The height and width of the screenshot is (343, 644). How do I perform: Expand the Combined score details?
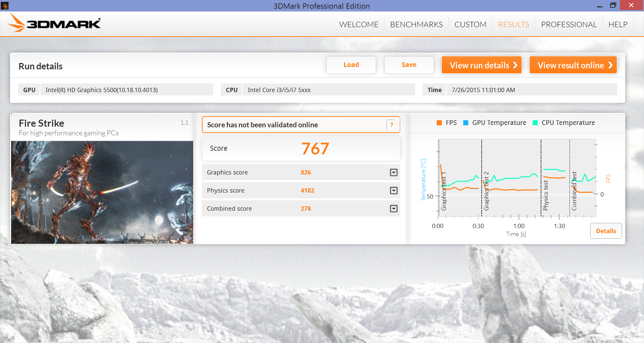[393, 208]
